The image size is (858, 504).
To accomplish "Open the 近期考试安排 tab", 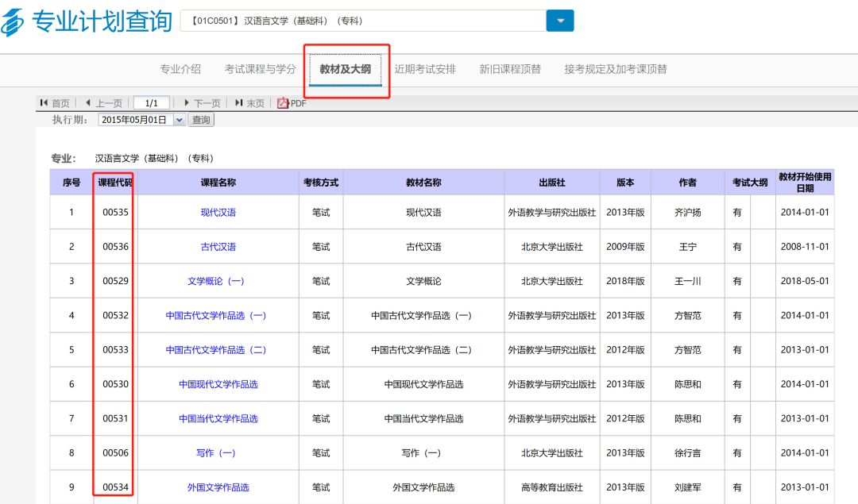I will click(x=427, y=69).
